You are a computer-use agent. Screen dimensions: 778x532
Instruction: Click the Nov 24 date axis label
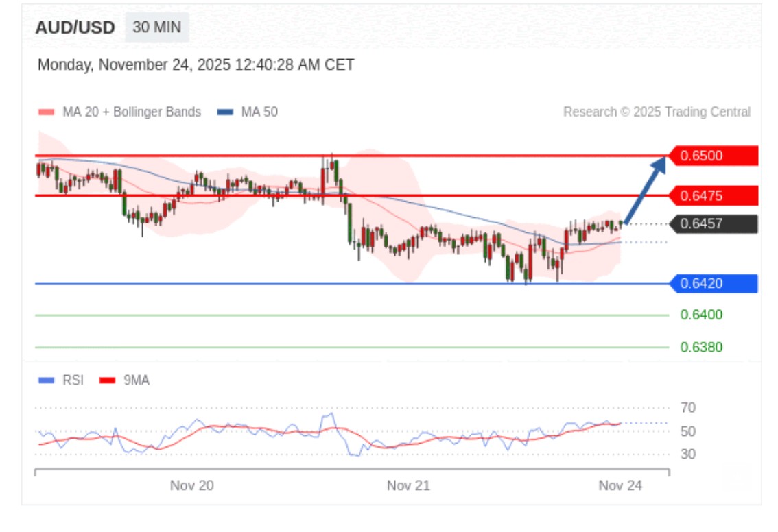(620, 485)
